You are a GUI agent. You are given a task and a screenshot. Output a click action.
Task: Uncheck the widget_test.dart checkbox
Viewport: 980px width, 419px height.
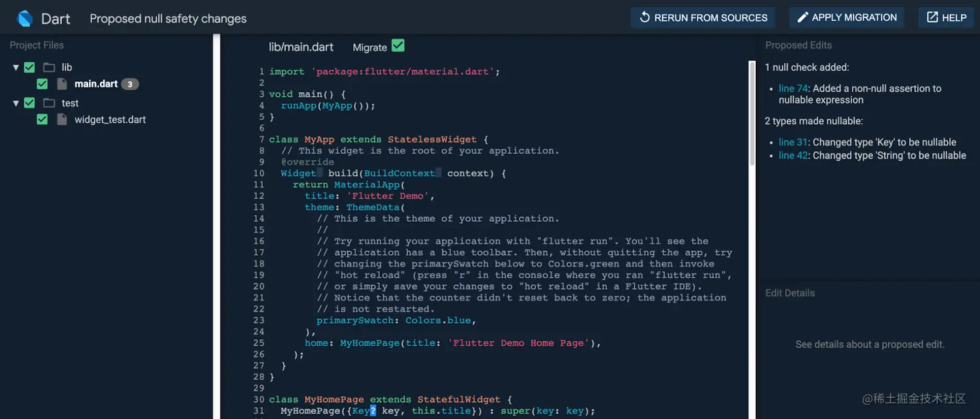pyautogui.click(x=42, y=119)
